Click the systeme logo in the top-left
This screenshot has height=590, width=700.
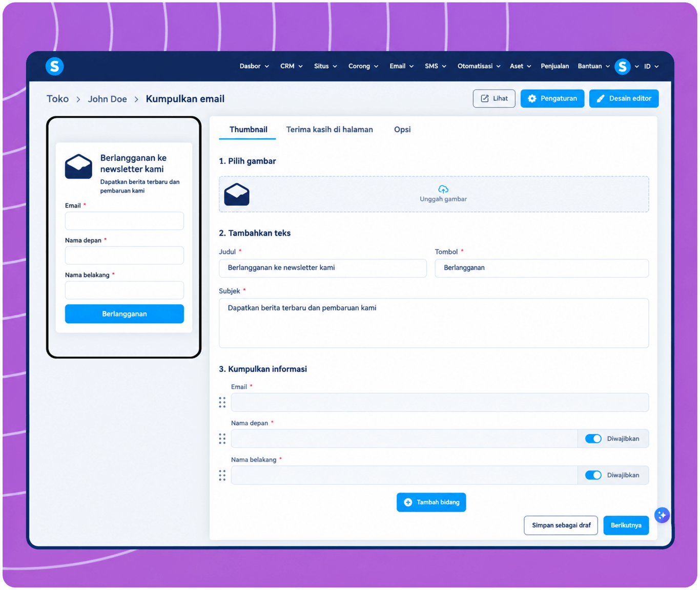(54, 66)
